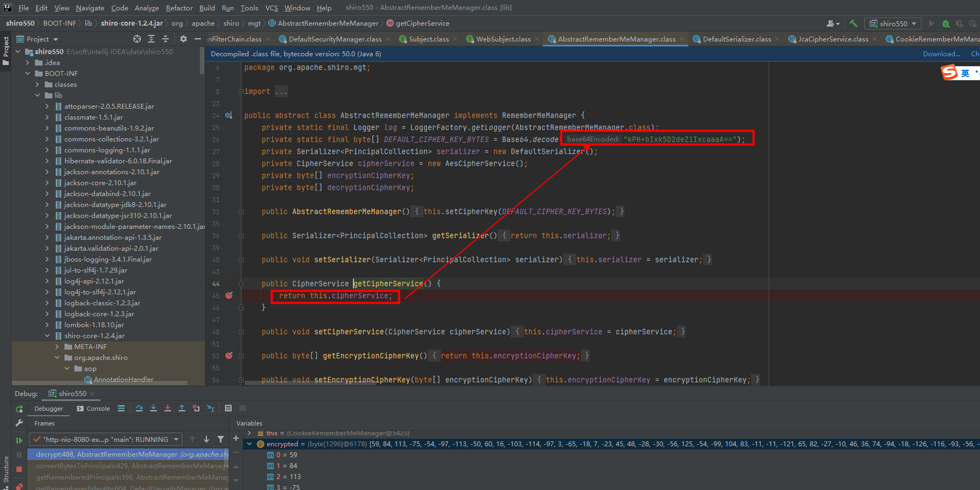Open shiro550 run configuration dropdown
Screen dimensions: 980x490
click(894, 23)
